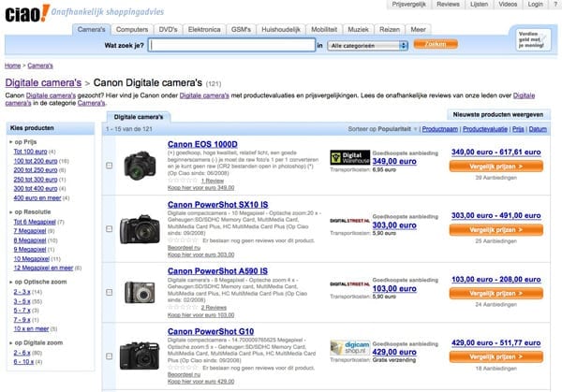The image size is (562, 392).
Task: Tick the compare checkbox for PowerShot G10
Action: point(110,356)
